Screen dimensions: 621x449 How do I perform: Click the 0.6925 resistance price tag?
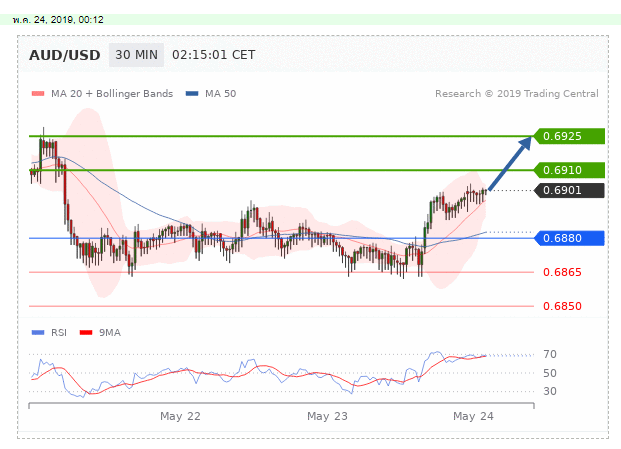(x=569, y=136)
